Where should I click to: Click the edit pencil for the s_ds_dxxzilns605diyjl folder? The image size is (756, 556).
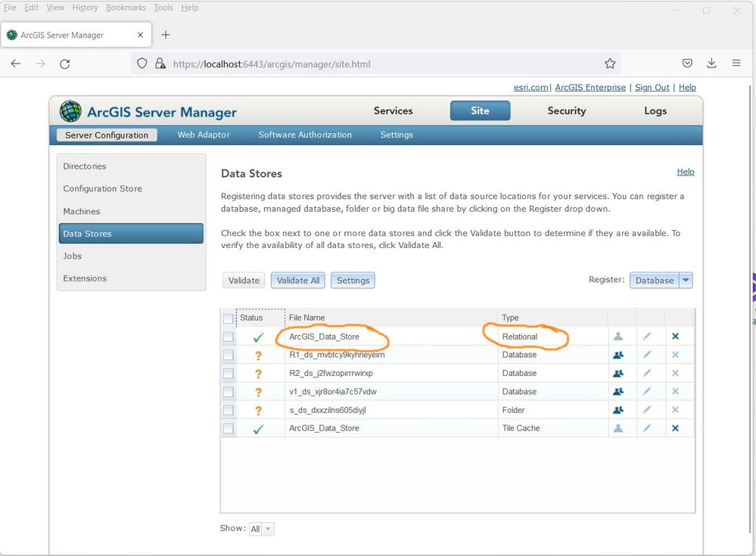coord(647,410)
